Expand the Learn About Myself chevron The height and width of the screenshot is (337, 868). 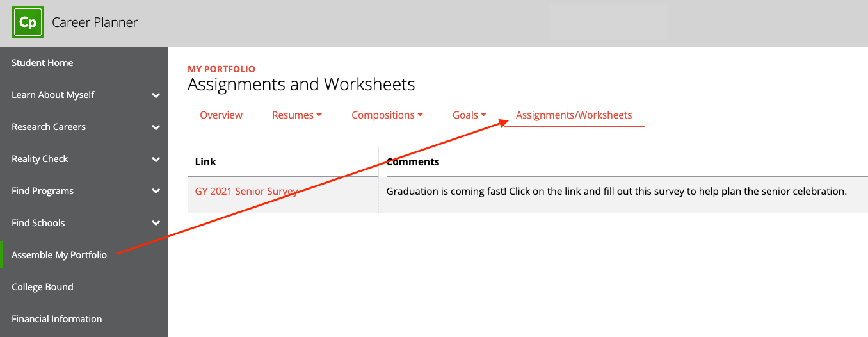click(156, 95)
